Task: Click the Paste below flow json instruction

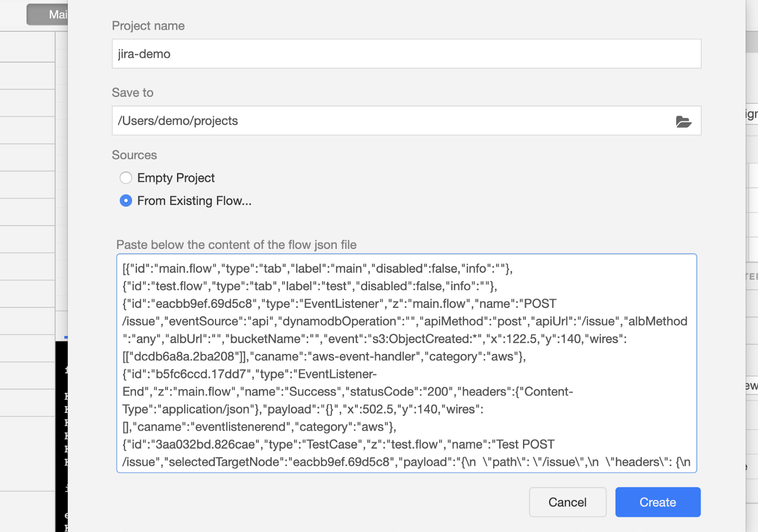Action: [x=236, y=245]
